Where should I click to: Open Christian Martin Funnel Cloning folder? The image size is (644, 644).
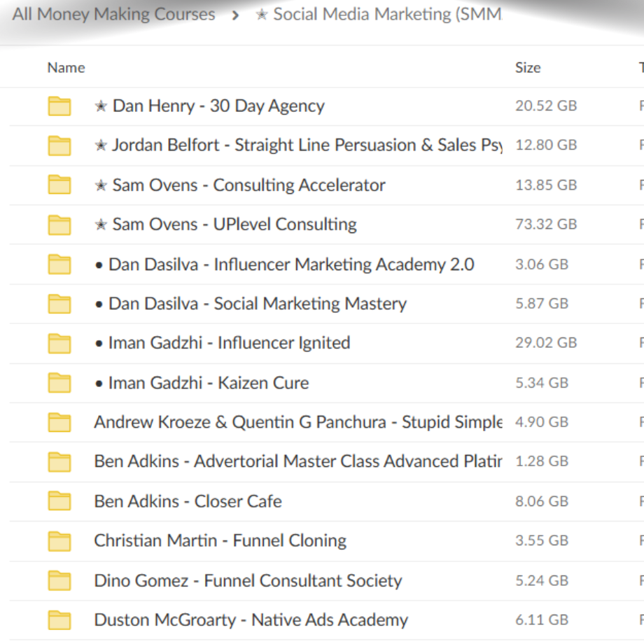click(x=220, y=540)
